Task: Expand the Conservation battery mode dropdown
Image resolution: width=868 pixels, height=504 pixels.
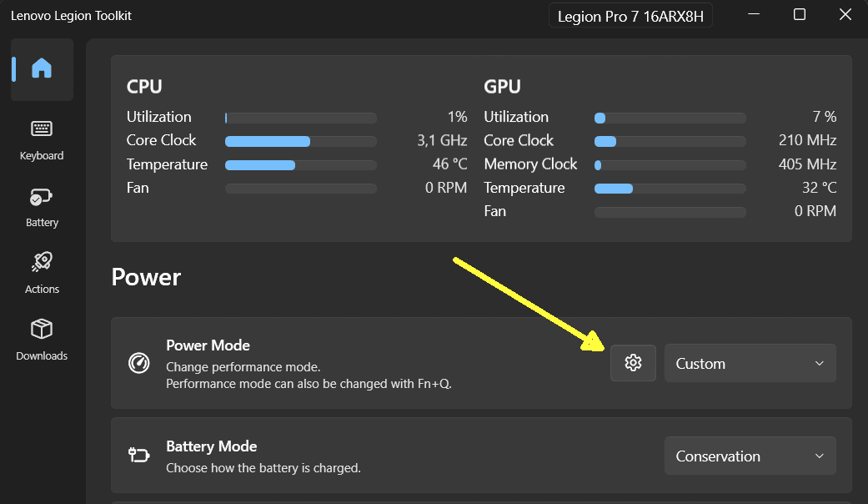Action: (750, 456)
